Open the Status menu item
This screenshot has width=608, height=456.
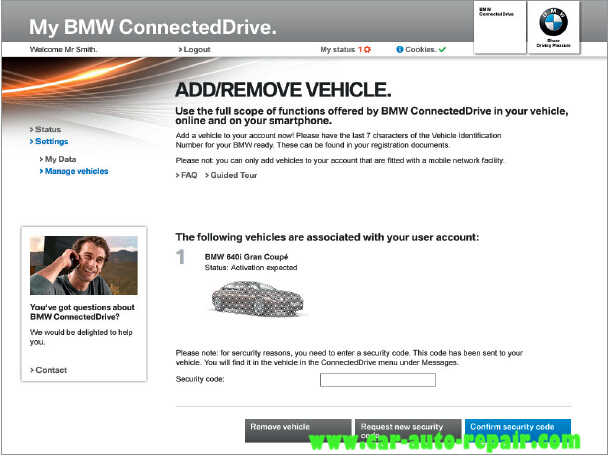45,130
